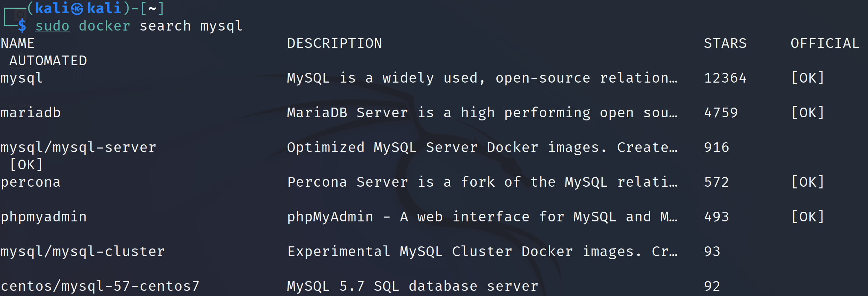Image resolution: width=868 pixels, height=296 pixels.
Task: Click the phpMyAdmin web interface description
Action: [482, 217]
